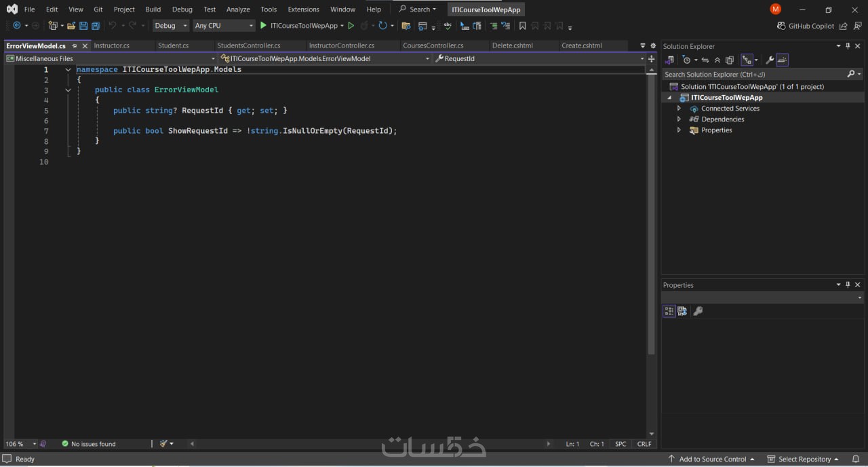Click the bookmark icon in toolbar
The image size is (868, 467).
click(522, 25)
